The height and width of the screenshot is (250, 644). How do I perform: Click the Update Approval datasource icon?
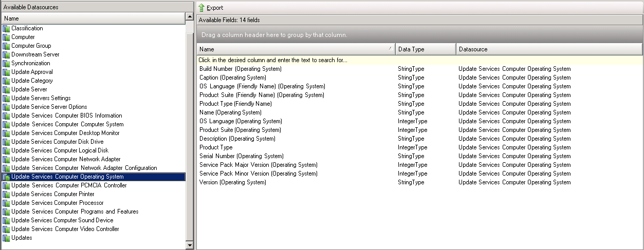[6, 72]
